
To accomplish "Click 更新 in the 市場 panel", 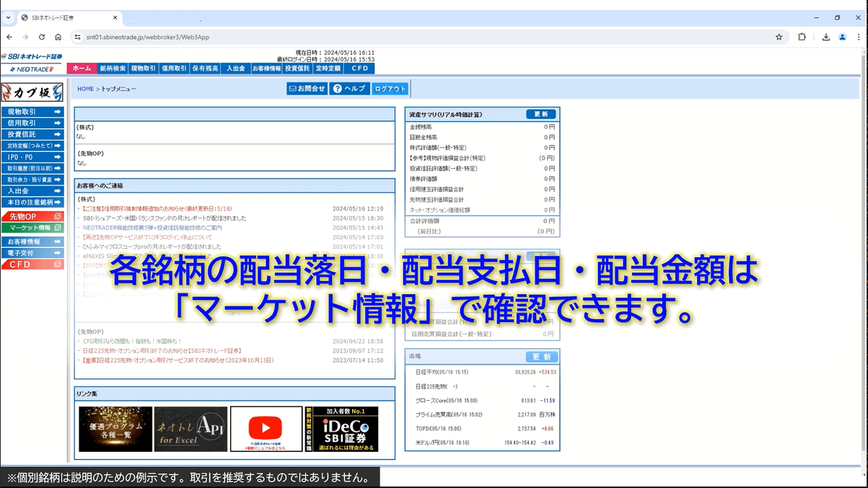I will tap(541, 357).
